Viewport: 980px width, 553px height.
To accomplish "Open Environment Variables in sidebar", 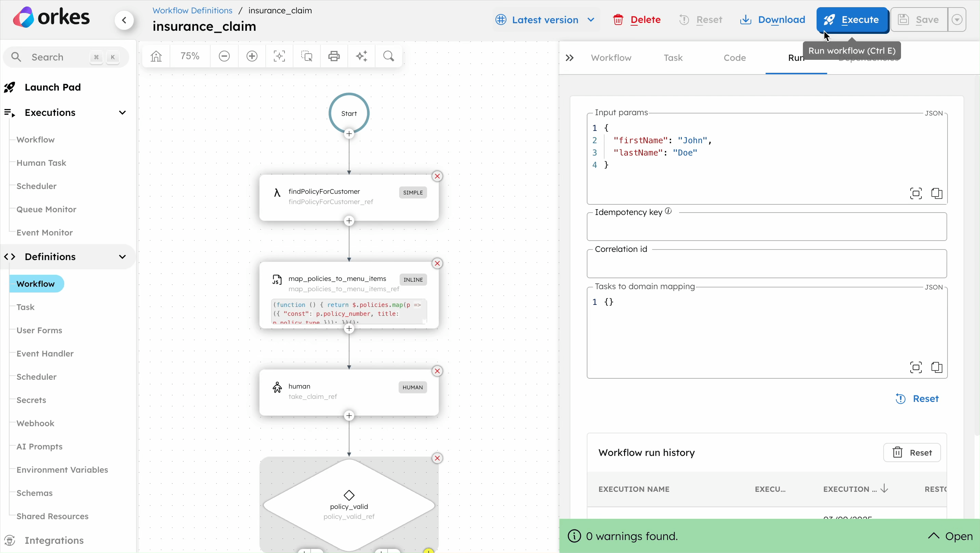I will (x=62, y=469).
